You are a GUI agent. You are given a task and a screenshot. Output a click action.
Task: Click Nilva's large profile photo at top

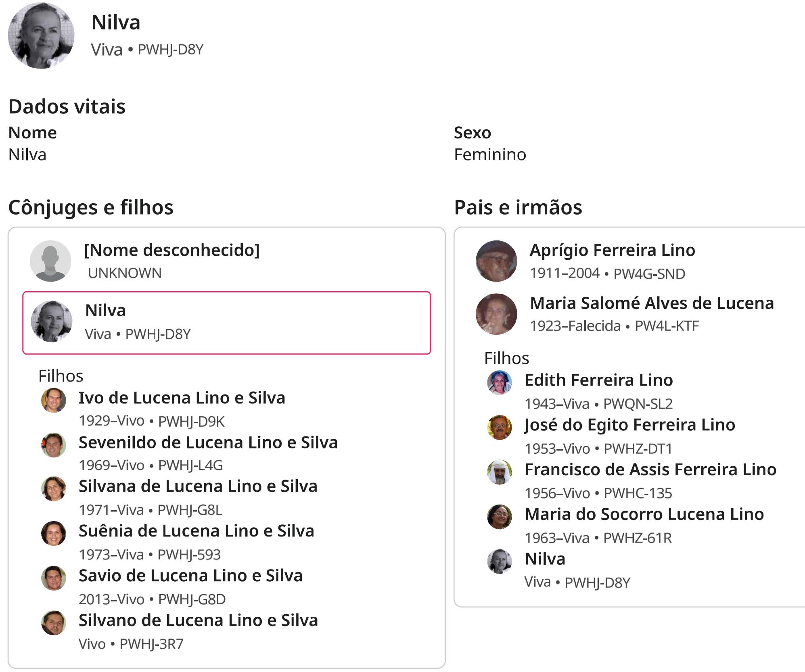coord(41,35)
